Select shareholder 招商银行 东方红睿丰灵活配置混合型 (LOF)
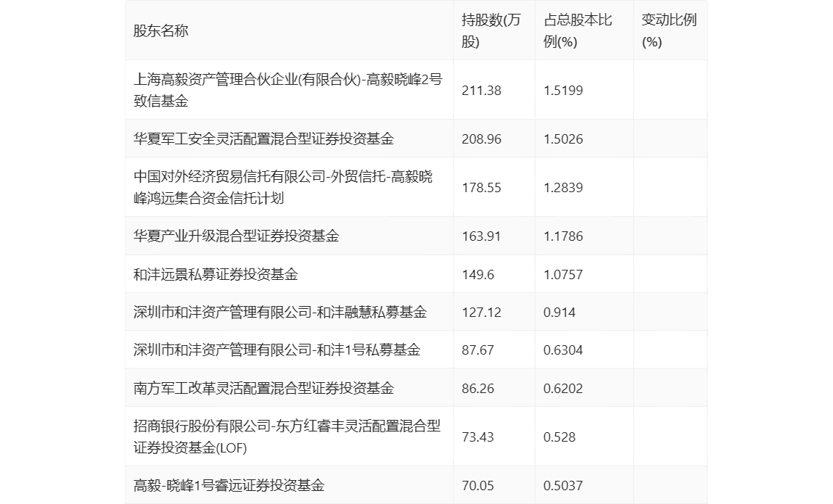This screenshot has width=833, height=504. click(287, 437)
